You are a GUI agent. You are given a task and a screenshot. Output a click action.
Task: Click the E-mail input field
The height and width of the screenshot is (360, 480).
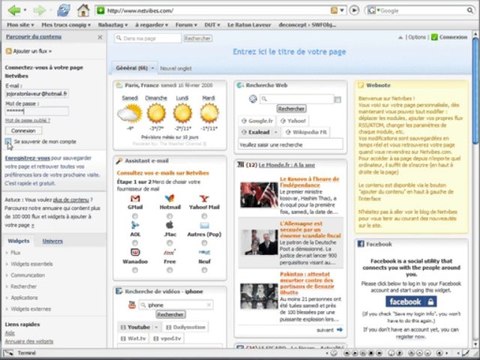(37, 94)
